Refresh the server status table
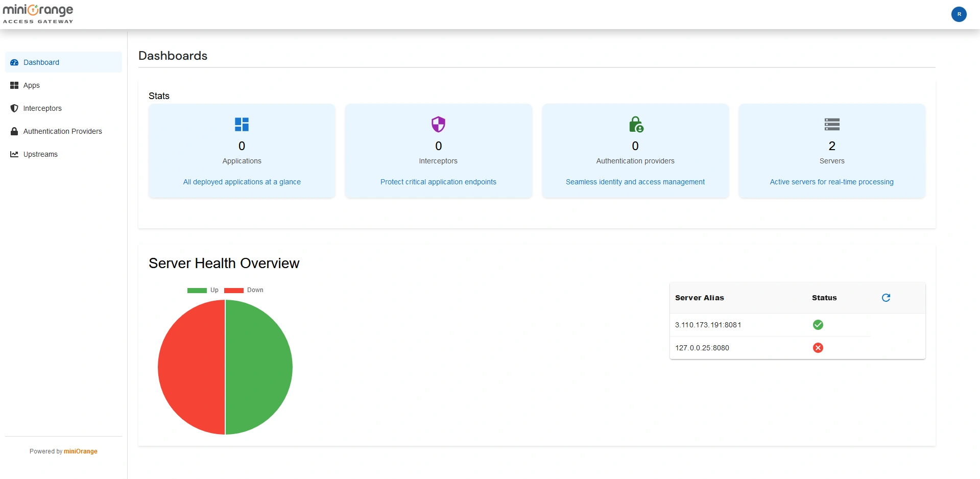This screenshot has height=479, width=980. pyautogui.click(x=886, y=298)
